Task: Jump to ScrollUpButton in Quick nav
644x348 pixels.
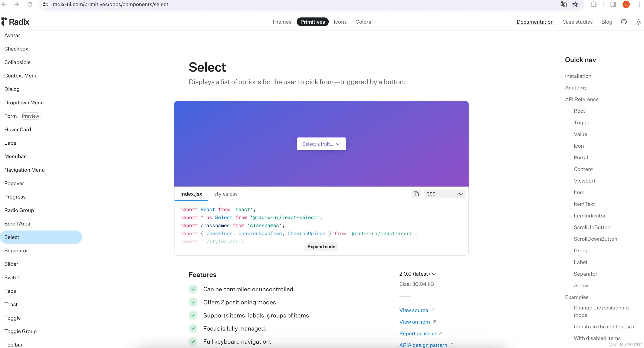Action: point(592,227)
